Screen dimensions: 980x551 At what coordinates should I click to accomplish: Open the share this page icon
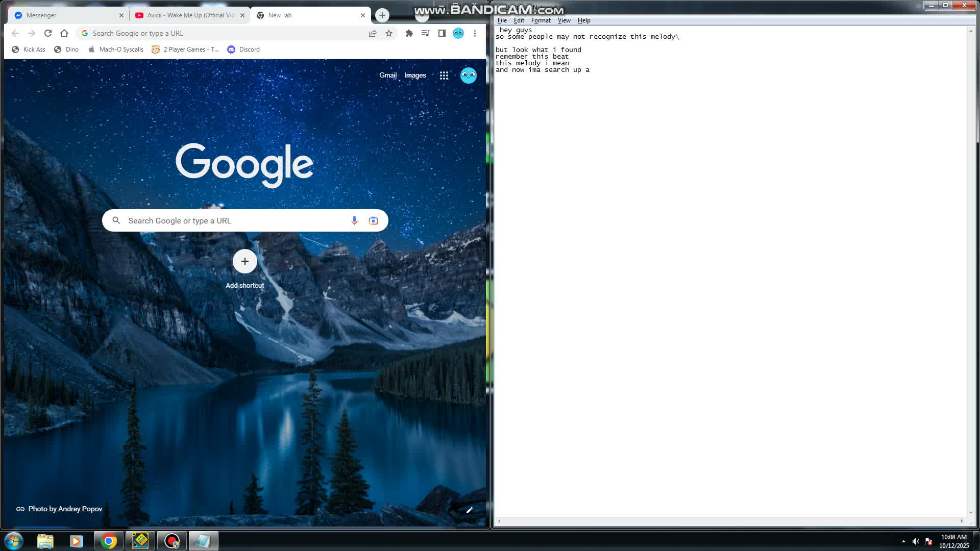[373, 33]
